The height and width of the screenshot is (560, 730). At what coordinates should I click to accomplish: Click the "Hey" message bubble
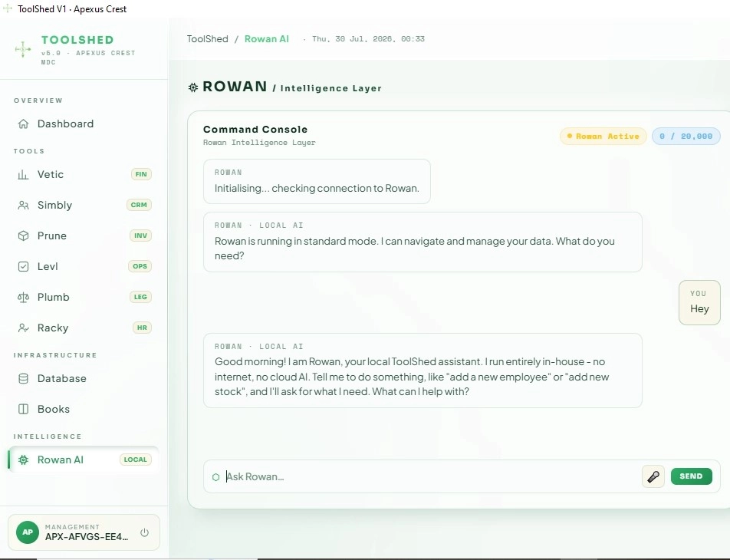[x=700, y=302]
